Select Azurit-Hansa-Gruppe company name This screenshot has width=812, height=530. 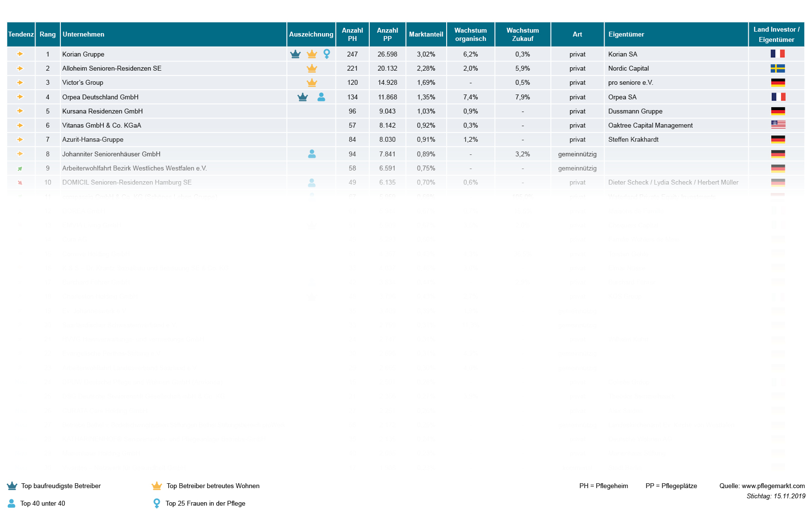tap(93, 139)
